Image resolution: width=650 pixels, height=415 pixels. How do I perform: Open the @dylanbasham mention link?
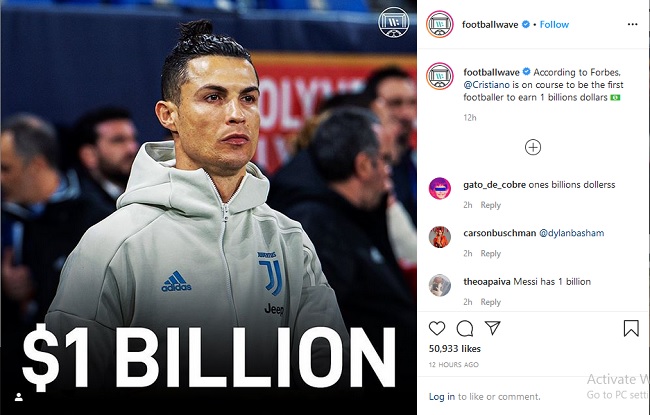tap(571, 233)
